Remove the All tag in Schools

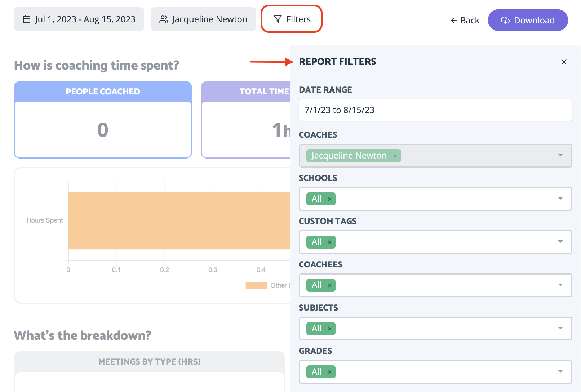tap(329, 199)
